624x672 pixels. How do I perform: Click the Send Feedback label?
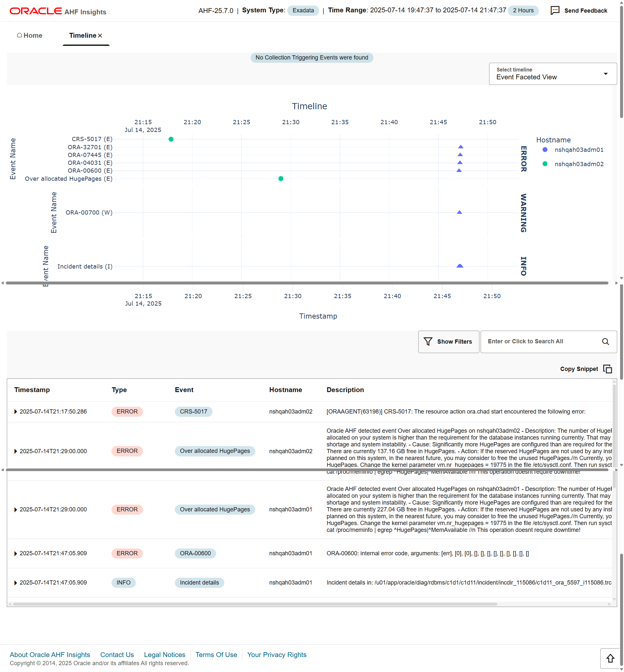586,10
